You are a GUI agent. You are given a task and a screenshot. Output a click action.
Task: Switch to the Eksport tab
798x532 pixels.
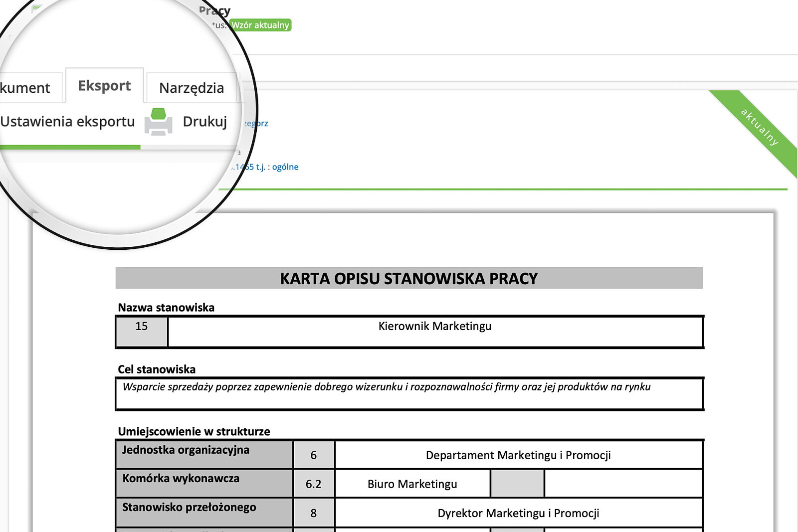coord(105,86)
